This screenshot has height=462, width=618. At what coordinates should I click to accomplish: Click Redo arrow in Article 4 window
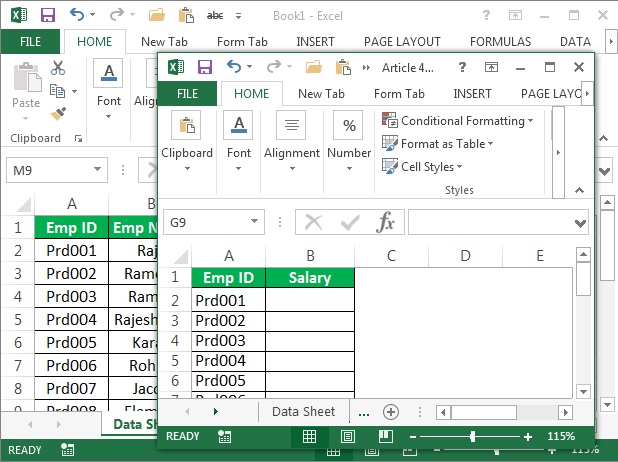(274, 67)
